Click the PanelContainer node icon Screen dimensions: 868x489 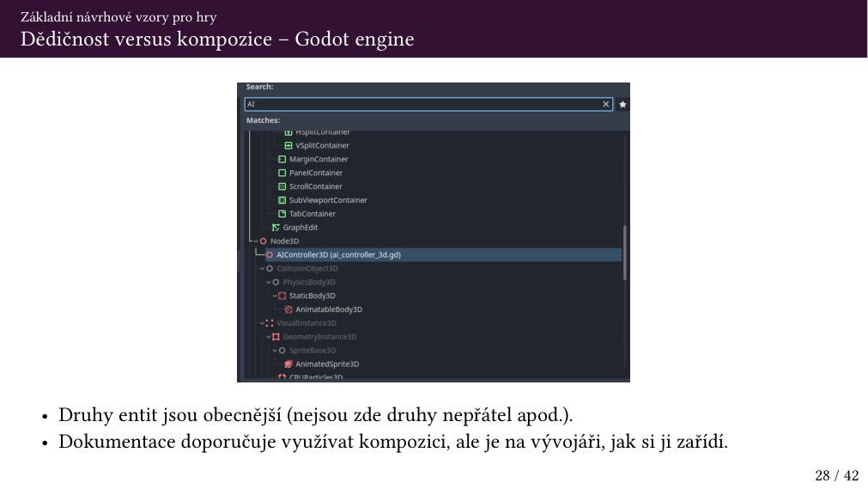282,173
